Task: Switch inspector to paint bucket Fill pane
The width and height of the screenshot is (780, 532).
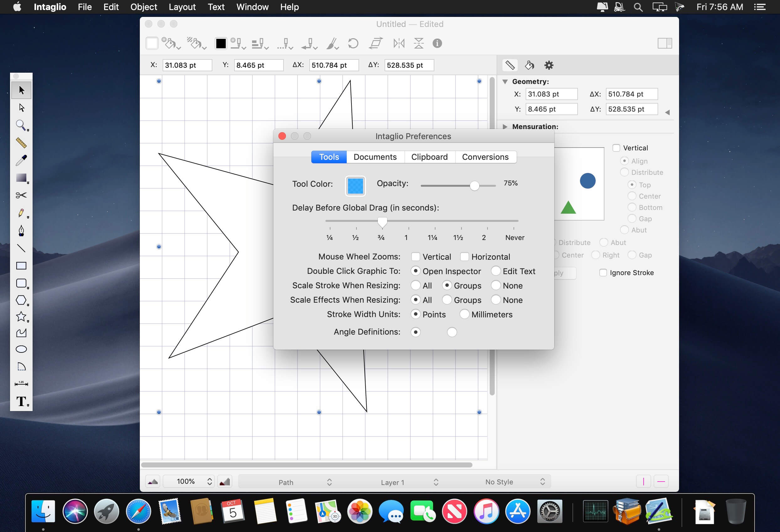Action: tap(529, 65)
